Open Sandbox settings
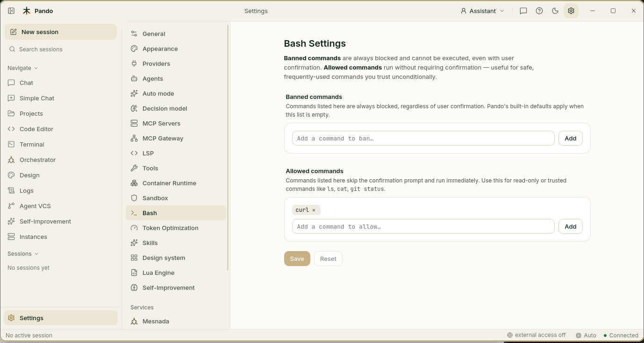This screenshot has width=644, height=343. tap(176, 198)
